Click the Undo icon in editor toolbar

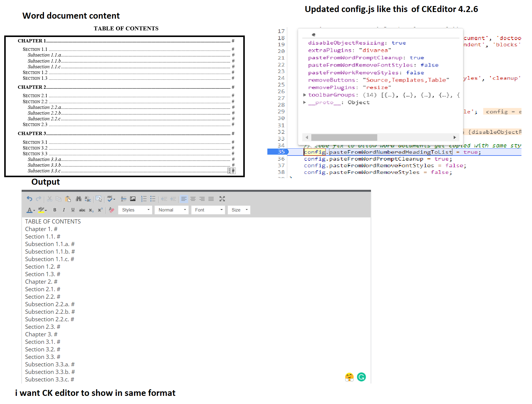(x=29, y=199)
